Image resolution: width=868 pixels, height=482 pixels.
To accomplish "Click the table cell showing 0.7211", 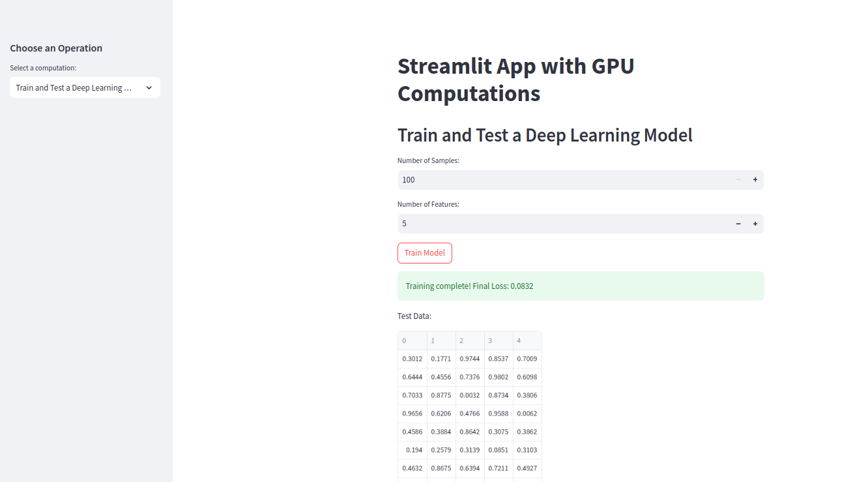I will pyautogui.click(x=499, y=468).
